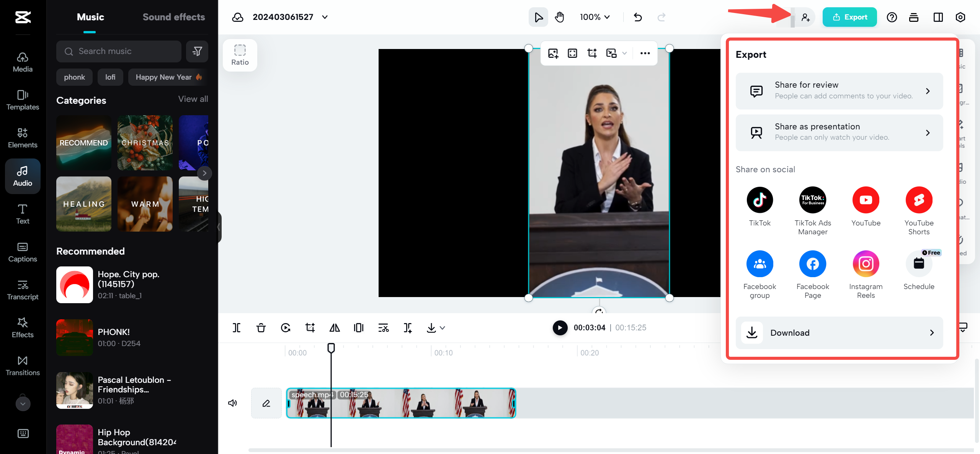This screenshot has width=980, height=454.
Task: Expand the 100% zoom dropdown
Action: click(595, 17)
